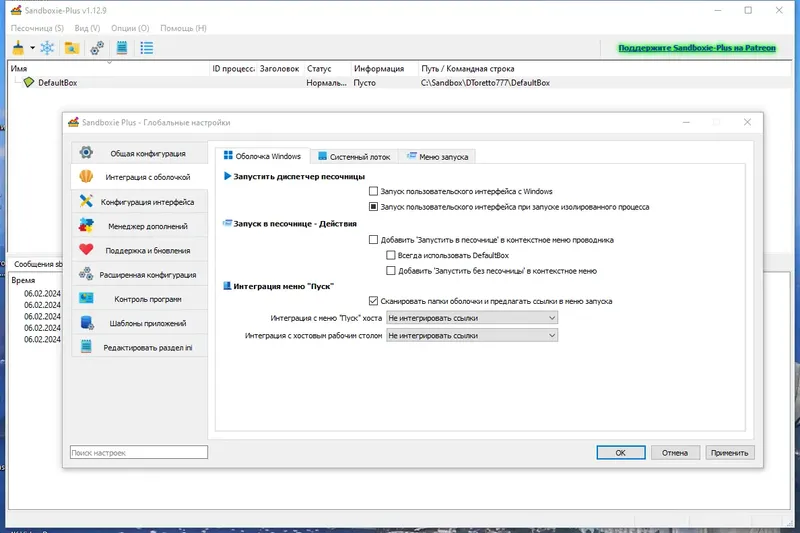Open the Интеграция с меню 'Пуск' хоста dropdown

472,318
